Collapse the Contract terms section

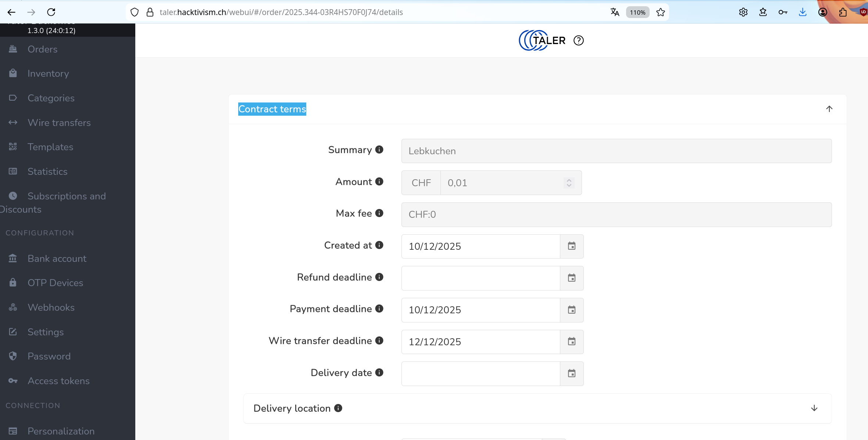829,109
